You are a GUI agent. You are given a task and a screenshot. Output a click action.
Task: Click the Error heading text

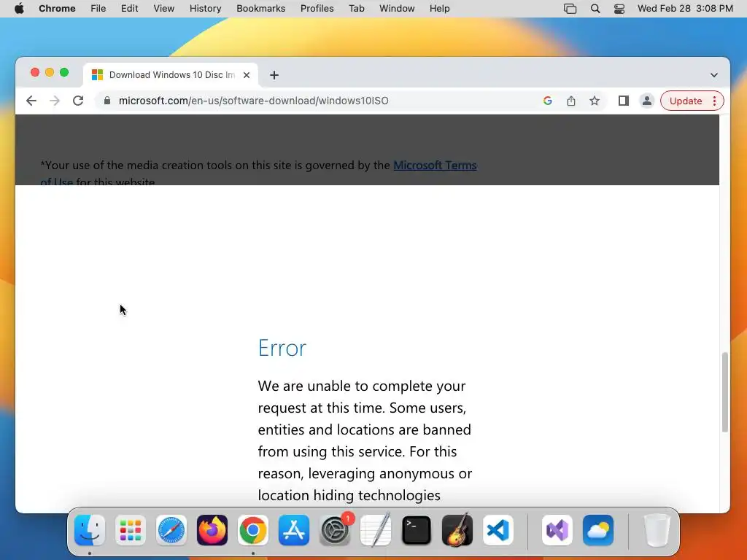[x=282, y=348]
